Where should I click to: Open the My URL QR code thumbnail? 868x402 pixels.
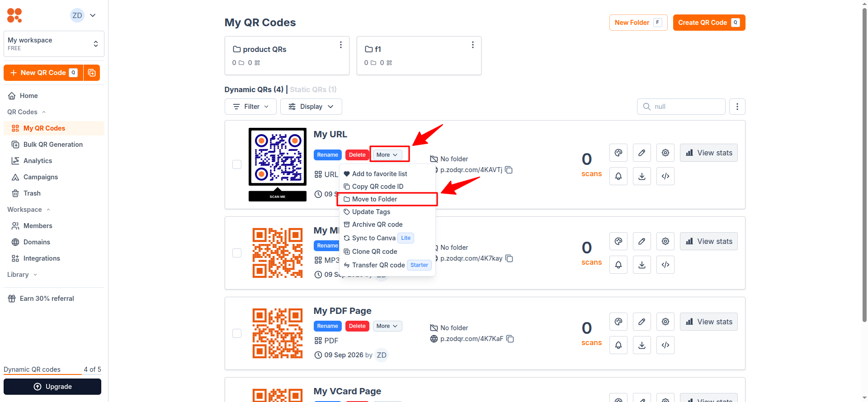tap(278, 164)
